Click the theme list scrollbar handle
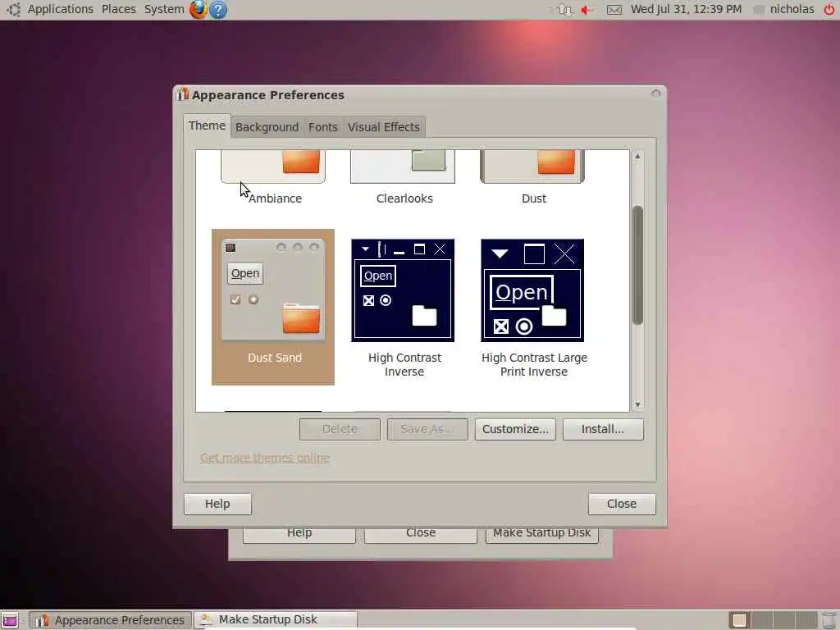 pos(637,265)
